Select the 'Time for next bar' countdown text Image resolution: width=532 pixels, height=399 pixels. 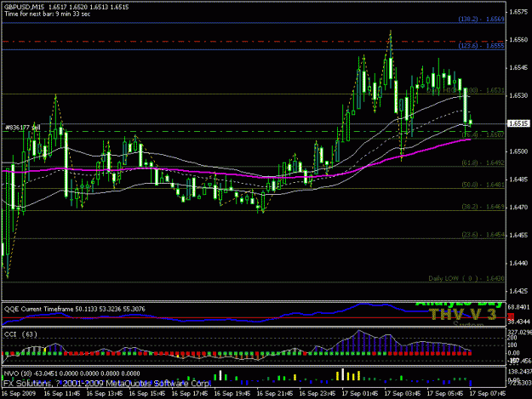[x=48, y=14]
